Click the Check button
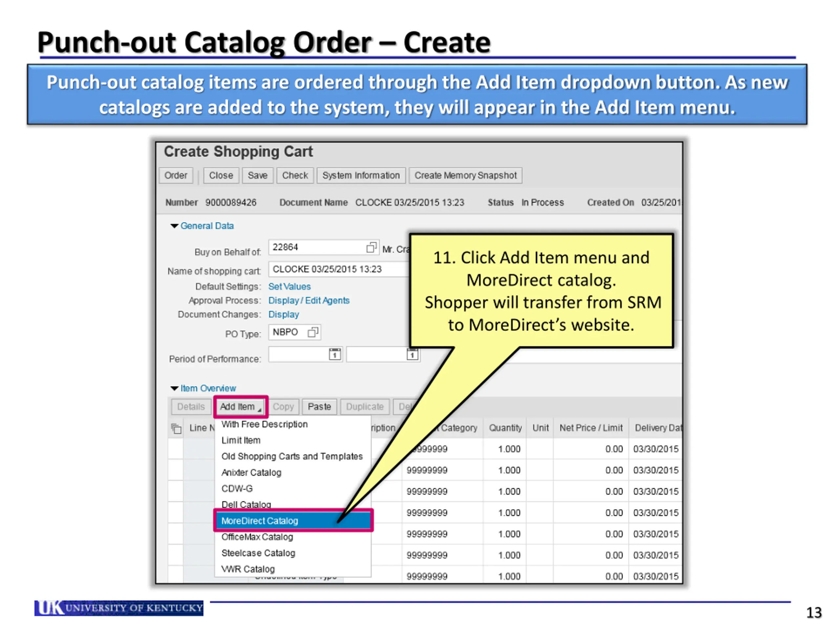Viewport: 840px width, 630px height. 295,176
